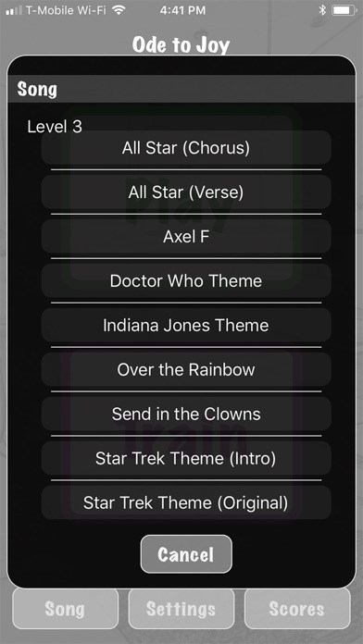The width and height of the screenshot is (363, 644).
Task: Cancel the song selection dialog
Action: coord(186,554)
